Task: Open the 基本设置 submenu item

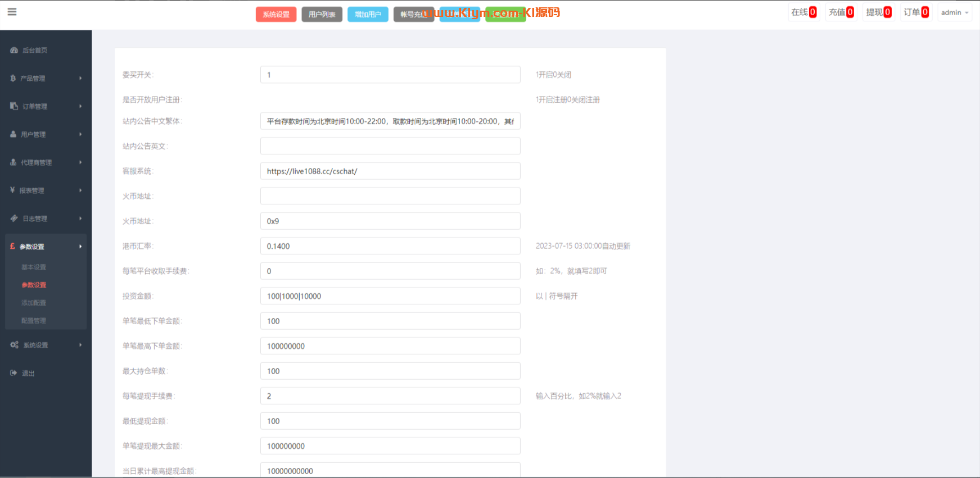Action: [34, 267]
